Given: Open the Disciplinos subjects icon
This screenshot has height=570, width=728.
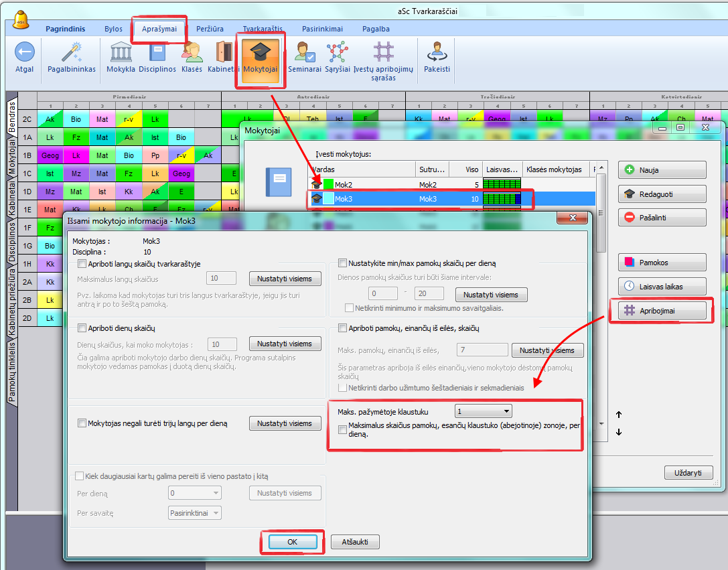Looking at the screenshot, I should pyautogui.click(x=158, y=52).
